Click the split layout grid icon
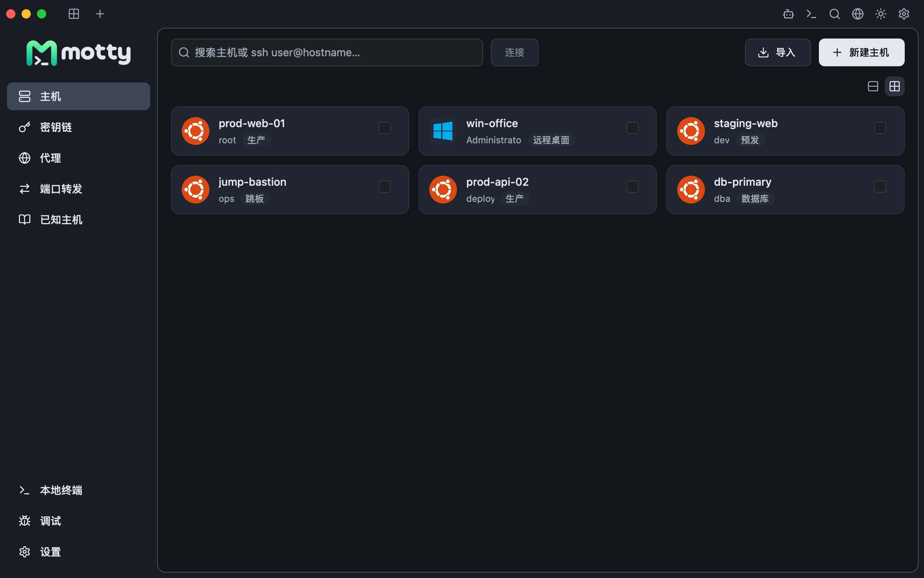The image size is (924, 578). coord(74,14)
